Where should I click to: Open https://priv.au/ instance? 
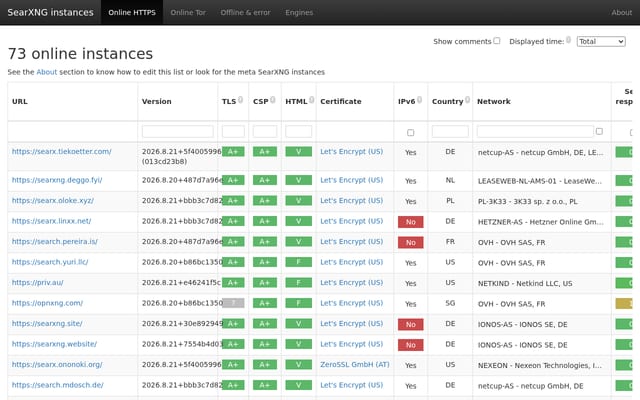pyautogui.click(x=38, y=282)
